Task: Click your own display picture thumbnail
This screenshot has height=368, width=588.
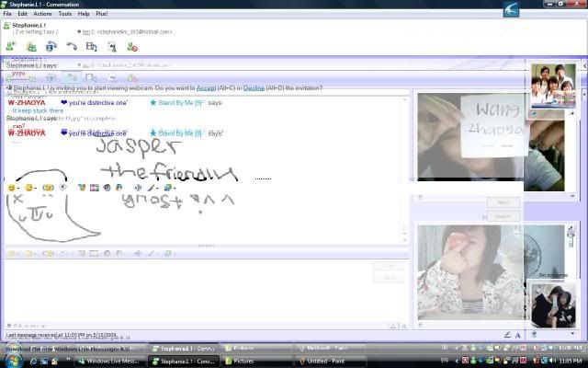Action: point(553,305)
